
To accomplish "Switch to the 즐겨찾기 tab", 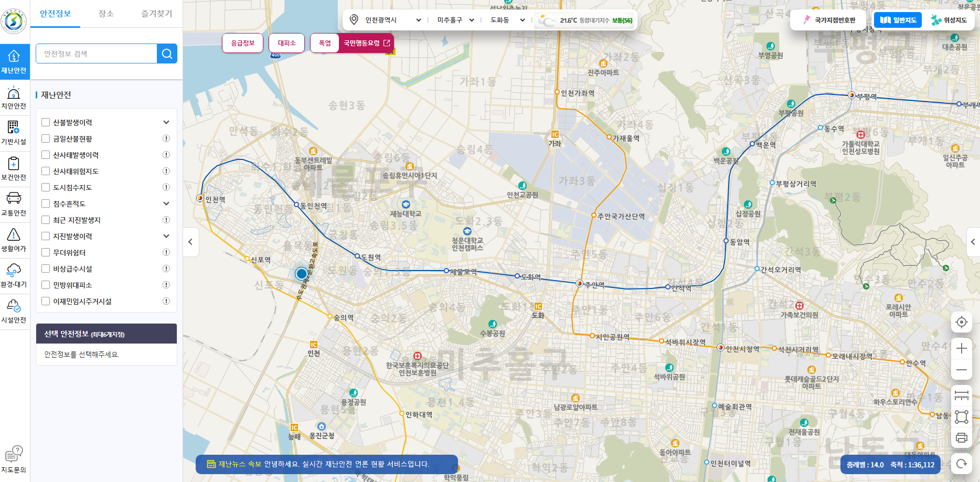I will point(157,14).
